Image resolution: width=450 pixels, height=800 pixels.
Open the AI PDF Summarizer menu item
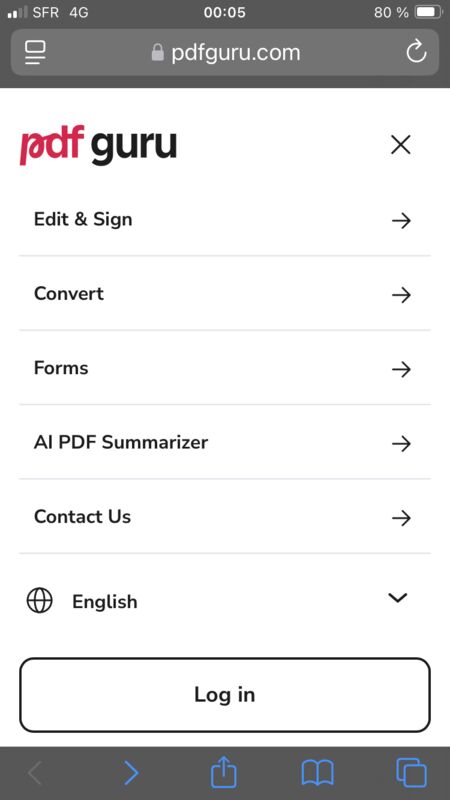[225, 442]
